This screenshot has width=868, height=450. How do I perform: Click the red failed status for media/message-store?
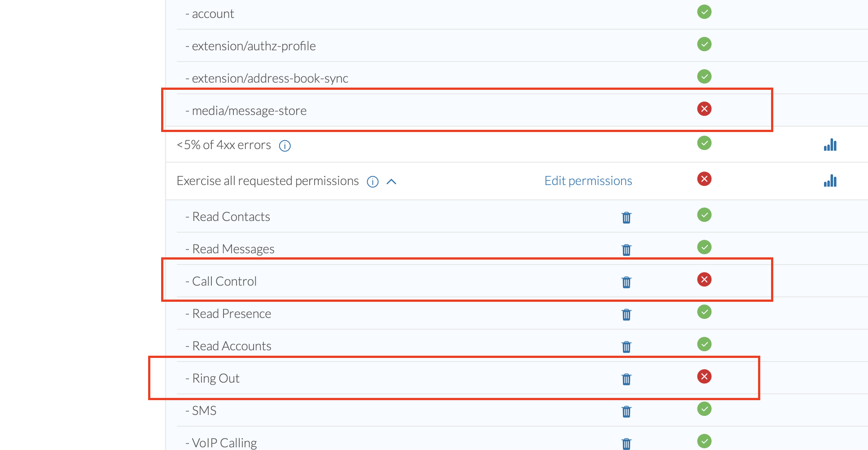704,109
